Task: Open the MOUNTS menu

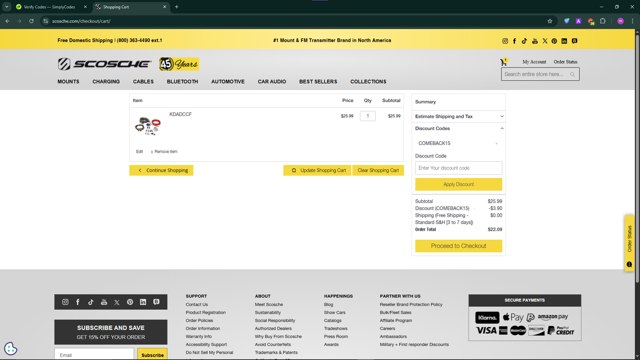Action: pos(68,82)
